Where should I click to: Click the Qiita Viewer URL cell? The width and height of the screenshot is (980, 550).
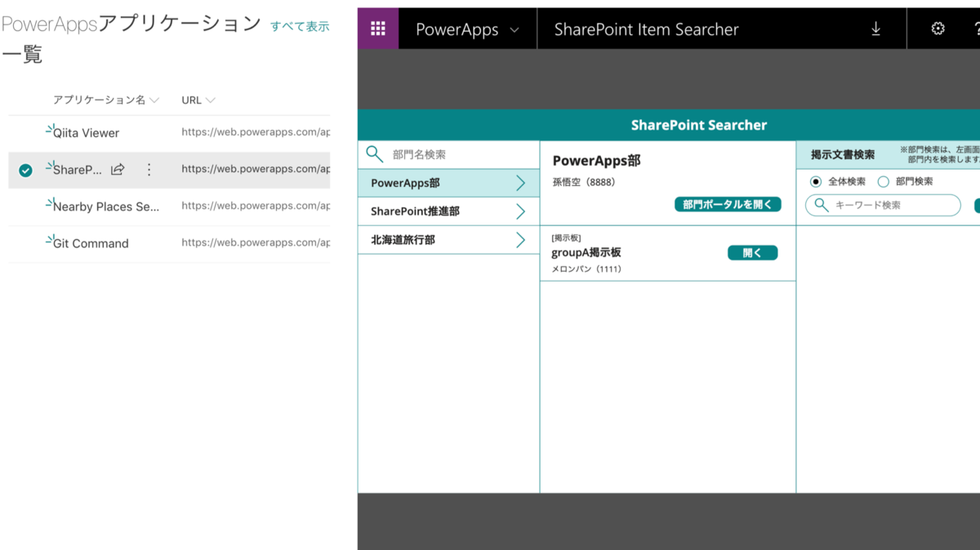click(x=256, y=132)
